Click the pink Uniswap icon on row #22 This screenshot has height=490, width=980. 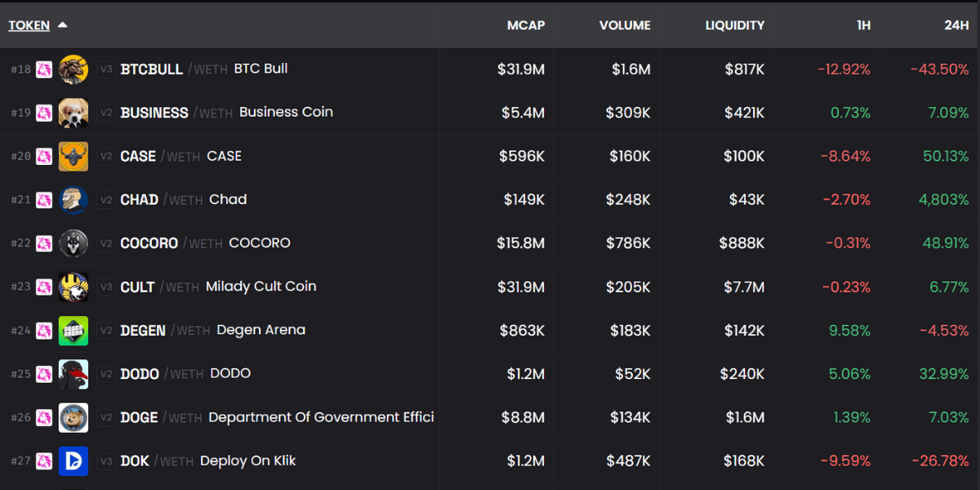pos(44,243)
